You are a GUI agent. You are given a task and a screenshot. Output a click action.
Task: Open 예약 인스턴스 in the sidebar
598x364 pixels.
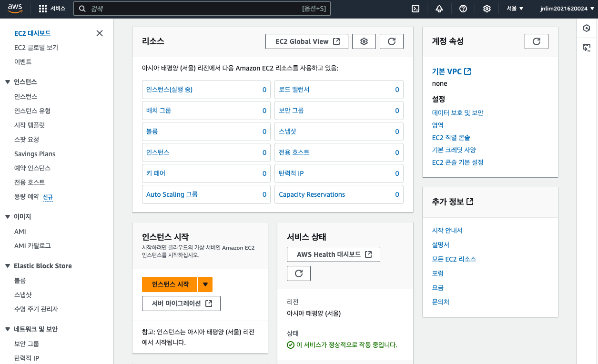click(32, 168)
